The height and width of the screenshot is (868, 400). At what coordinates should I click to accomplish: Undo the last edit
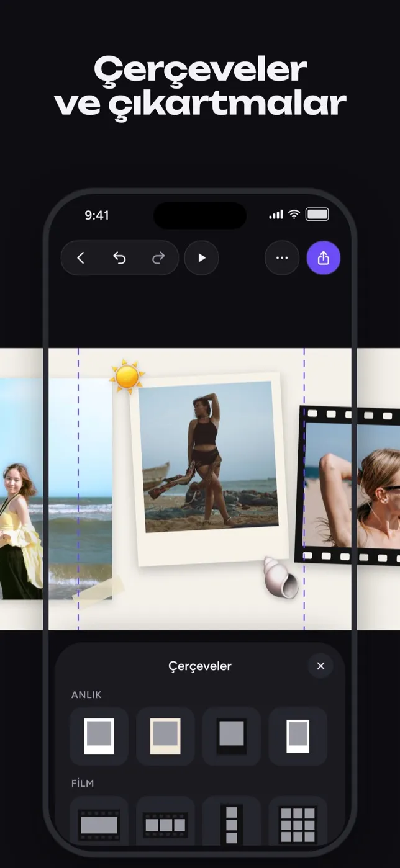(x=119, y=258)
